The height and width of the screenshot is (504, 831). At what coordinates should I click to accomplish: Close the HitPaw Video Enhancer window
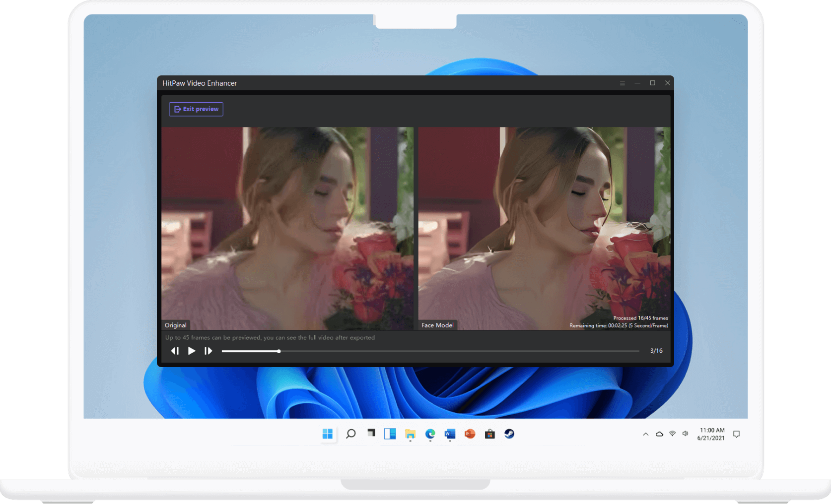668,83
